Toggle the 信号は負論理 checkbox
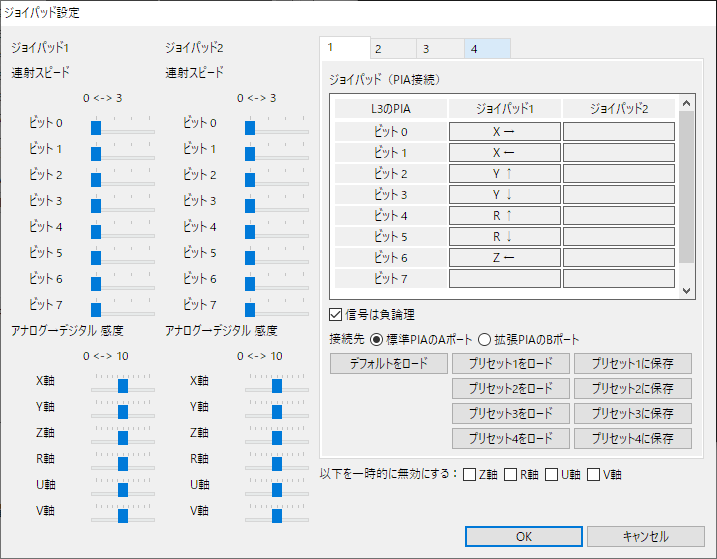This screenshot has width=717, height=559. pyautogui.click(x=337, y=315)
